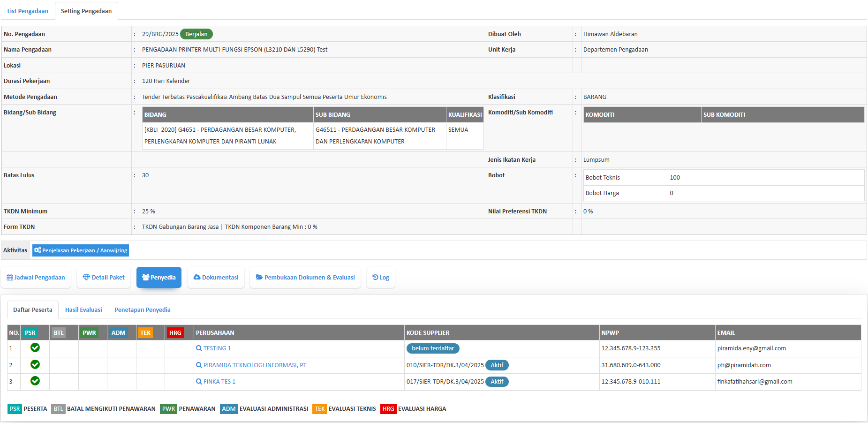This screenshot has width=868, height=423.
Task: Click the orange TEK column header badge
Action: 145,333
